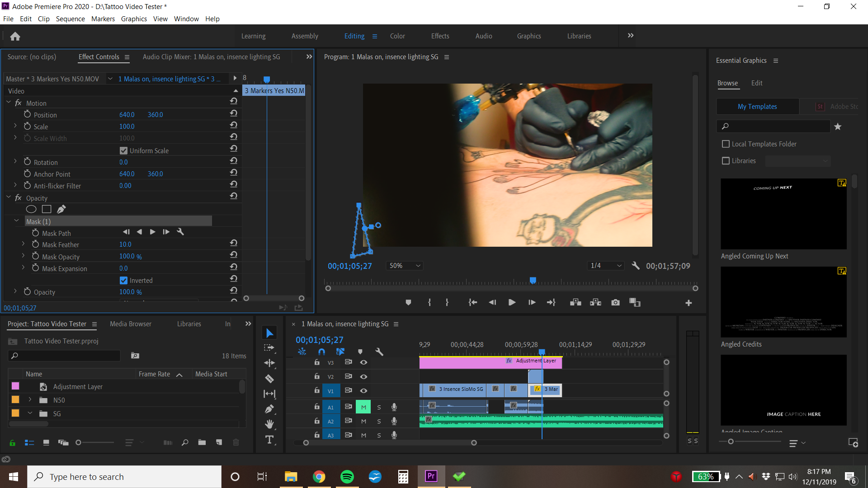Open playback resolution 1/4 dropdown
This screenshot has height=488, width=868.
[x=606, y=266]
